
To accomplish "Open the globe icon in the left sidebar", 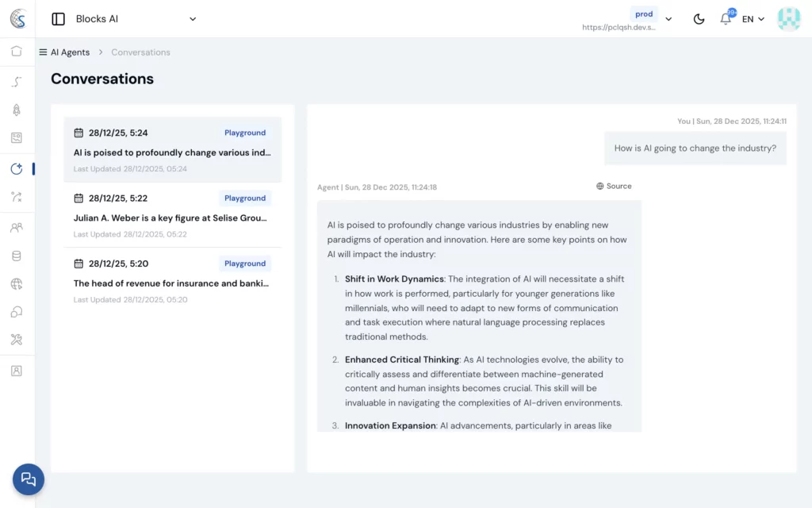I will click(17, 284).
